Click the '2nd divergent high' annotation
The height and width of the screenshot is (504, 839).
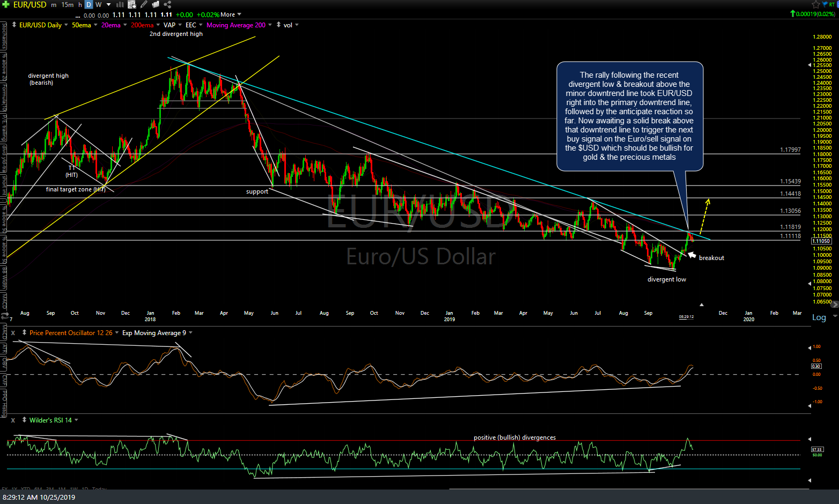click(x=176, y=34)
